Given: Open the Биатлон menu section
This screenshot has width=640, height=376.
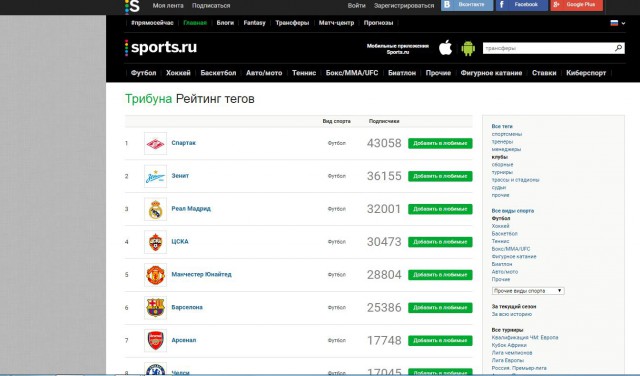Looking at the screenshot, I should (402, 73).
